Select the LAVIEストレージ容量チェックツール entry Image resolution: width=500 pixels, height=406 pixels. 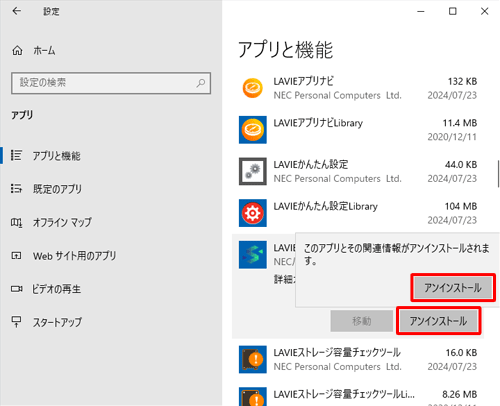click(358, 359)
